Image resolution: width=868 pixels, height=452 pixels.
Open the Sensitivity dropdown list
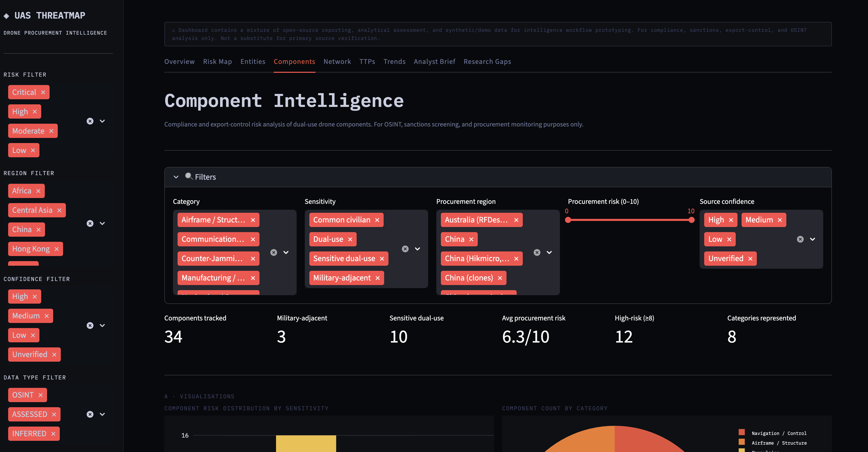click(x=417, y=249)
